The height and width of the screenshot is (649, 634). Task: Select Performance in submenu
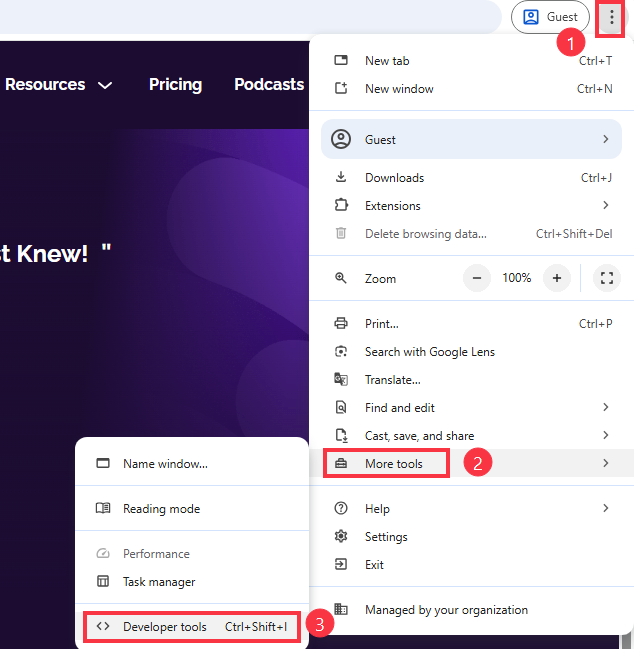[x=192, y=554]
